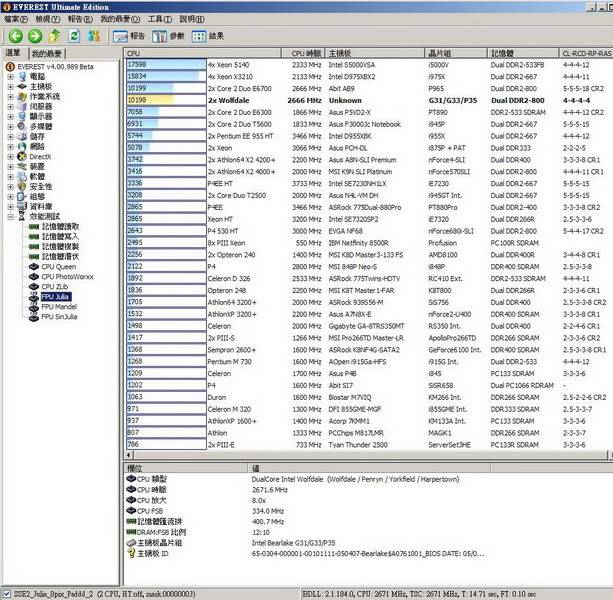Select the 網路 network tree icon
Screen dimensions: 613x600
(23, 147)
